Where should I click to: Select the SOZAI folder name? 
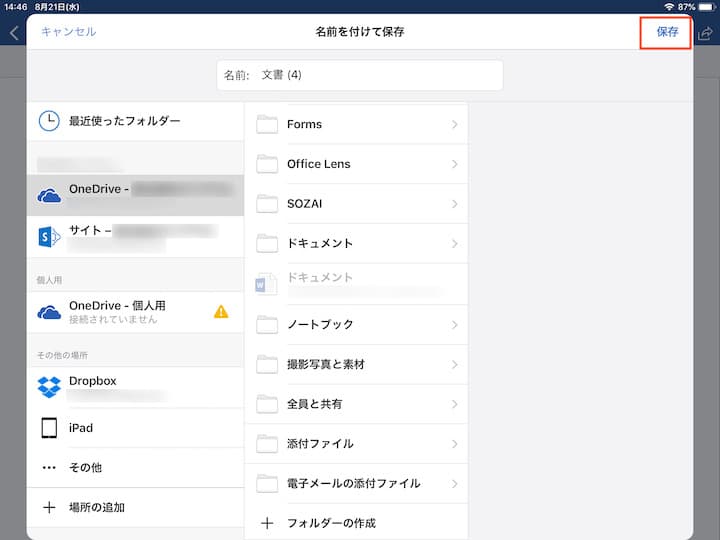pyautogui.click(x=304, y=204)
